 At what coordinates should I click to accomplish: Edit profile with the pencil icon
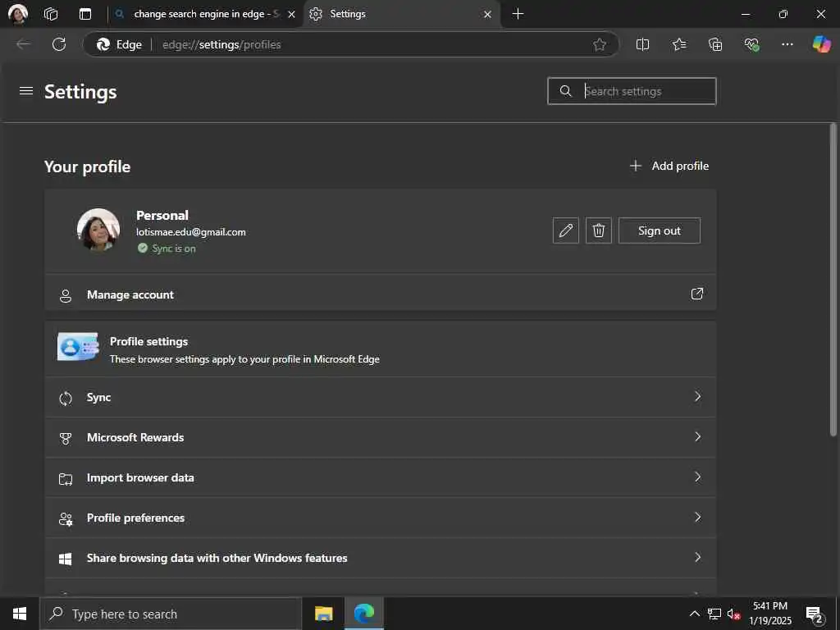[566, 231]
